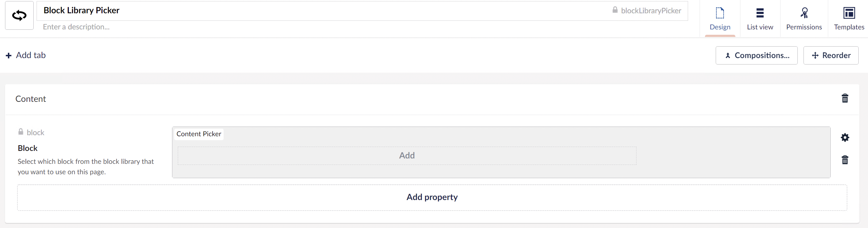The width and height of the screenshot is (868, 228).
Task: Click the Add property area
Action: (432, 198)
